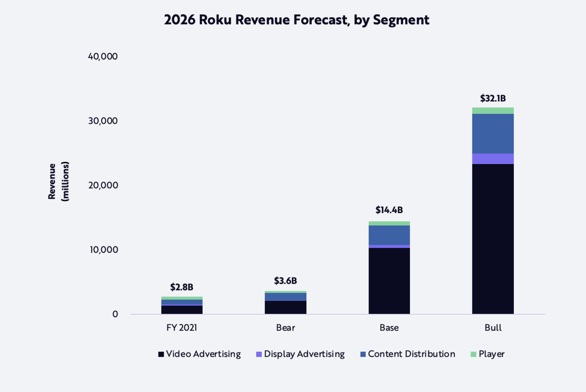Click the 'Revenue (millions)' axis title
Image resolution: width=586 pixels, height=392 pixels.
click(58, 181)
